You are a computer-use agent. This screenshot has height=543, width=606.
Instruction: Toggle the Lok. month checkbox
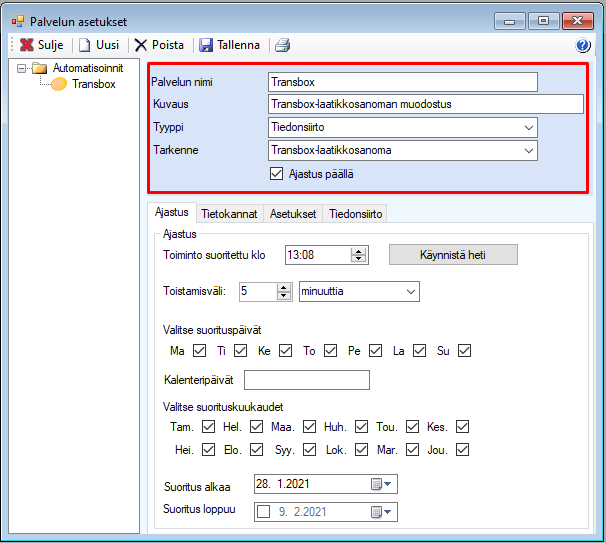[x=361, y=449]
